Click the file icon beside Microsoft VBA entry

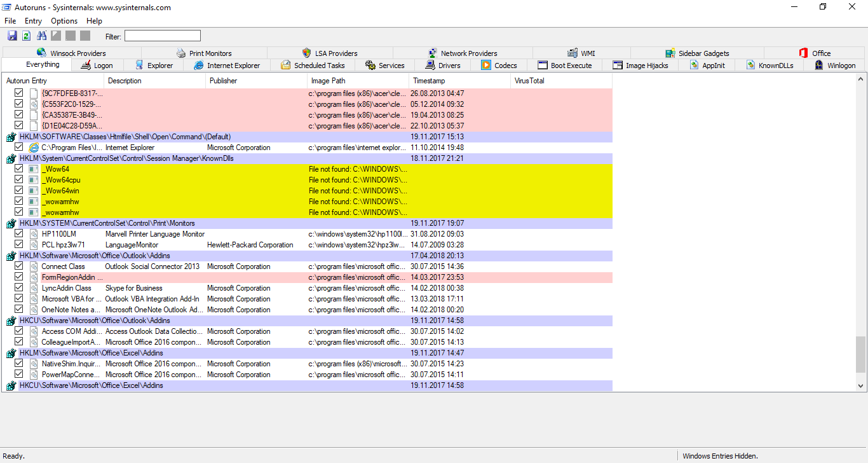point(34,299)
